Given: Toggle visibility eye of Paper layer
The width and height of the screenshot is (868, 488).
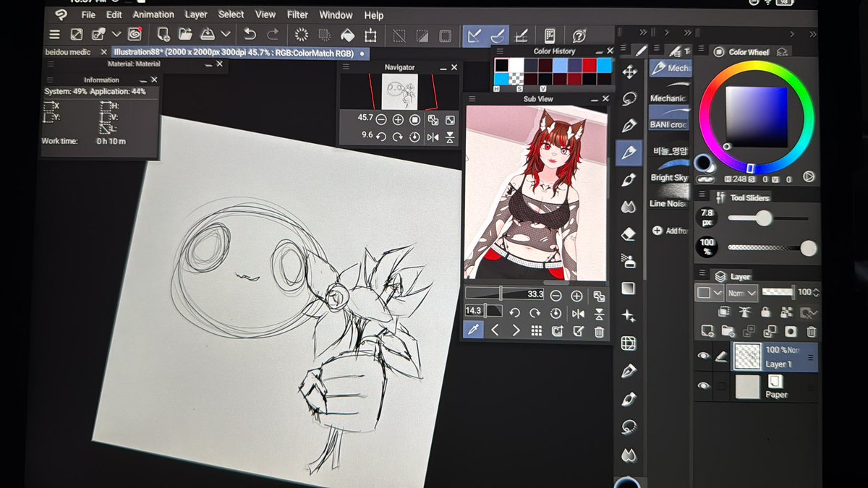Looking at the screenshot, I should point(703,387).
